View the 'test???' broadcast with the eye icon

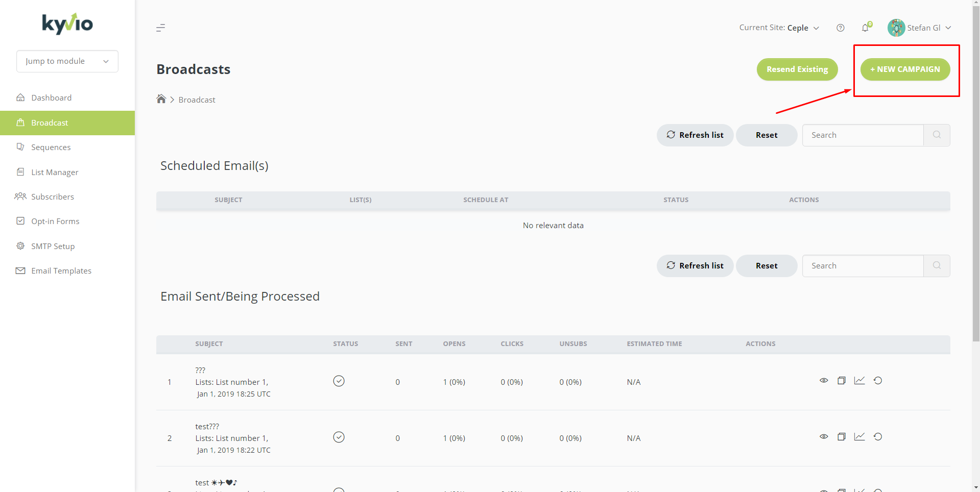(824, 437)
